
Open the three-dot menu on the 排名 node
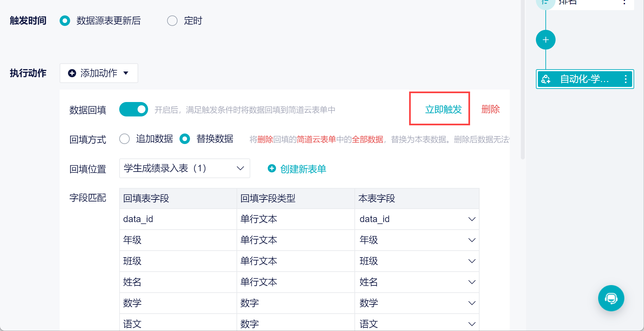624,2
